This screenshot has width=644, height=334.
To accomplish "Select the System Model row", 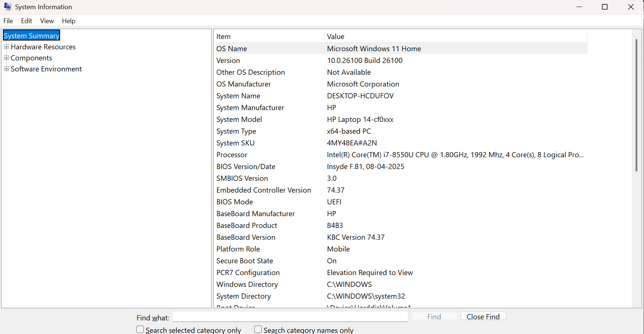I will coord(401,119).
